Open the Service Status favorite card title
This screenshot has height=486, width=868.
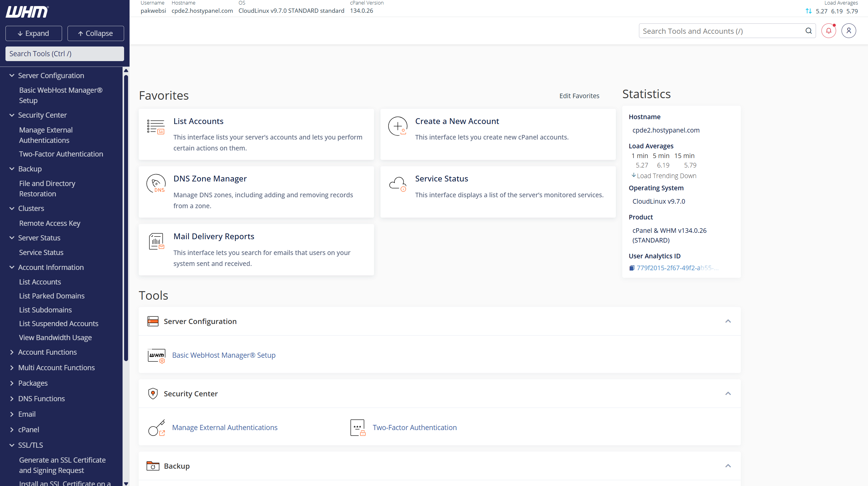[441, 178]
